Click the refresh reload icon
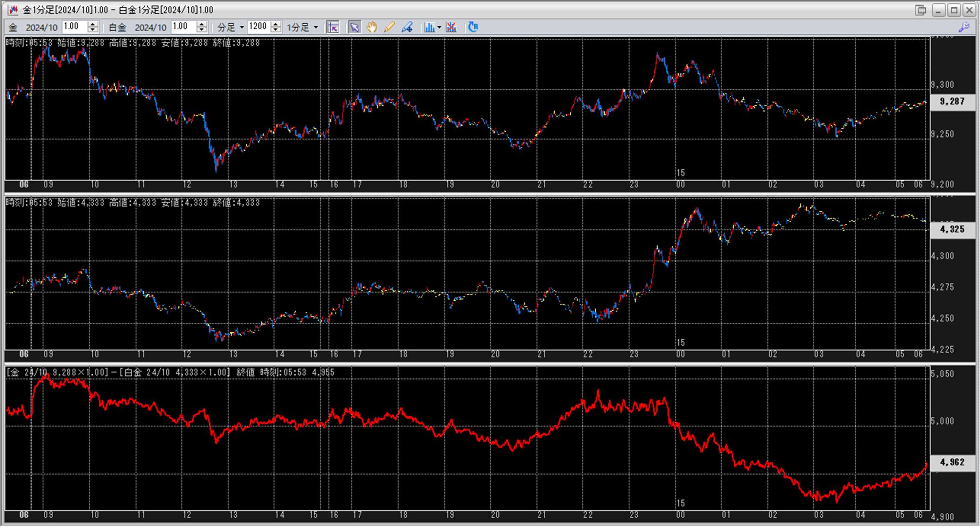980x527 pixels. [473, 27]
